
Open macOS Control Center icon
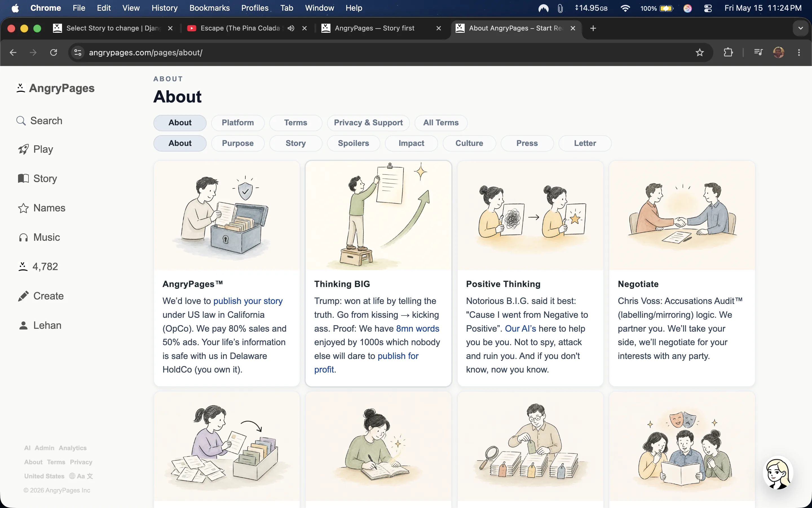[x=708, y=8]
